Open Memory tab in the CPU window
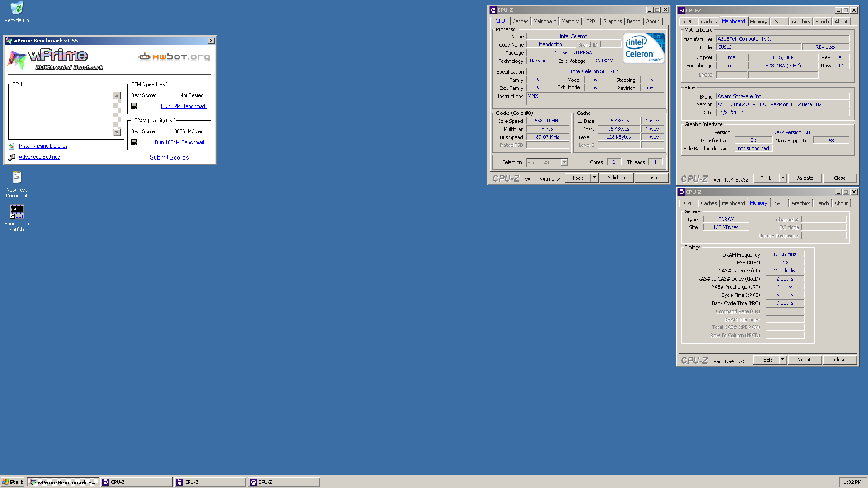 point(570,21)
